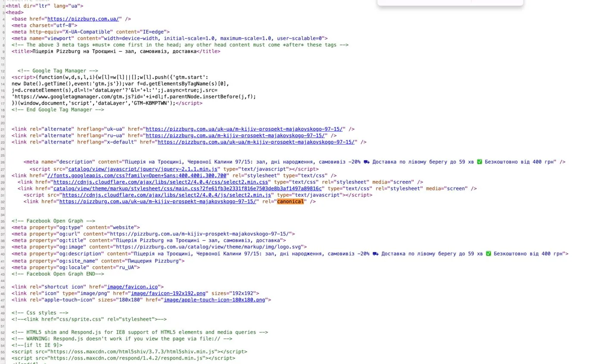The width and height of the screenshot is (603, 364).
Task: Click the html lang="ua" opening tag
Action: pos(44,6)
